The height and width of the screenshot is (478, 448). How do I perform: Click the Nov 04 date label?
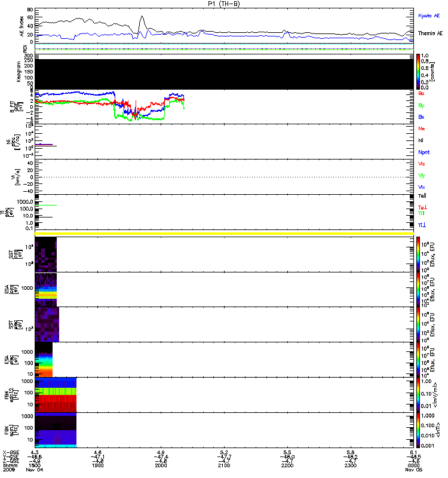pyautogui.click(x=35, y=470)
